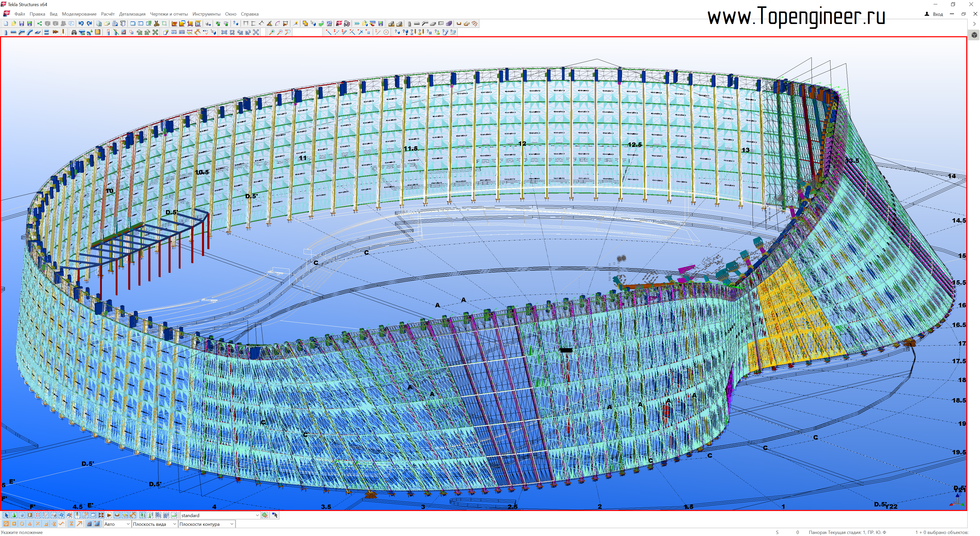Click the Save model icon
The width and height of the screenshot is (980, 536).
point(21,23)
